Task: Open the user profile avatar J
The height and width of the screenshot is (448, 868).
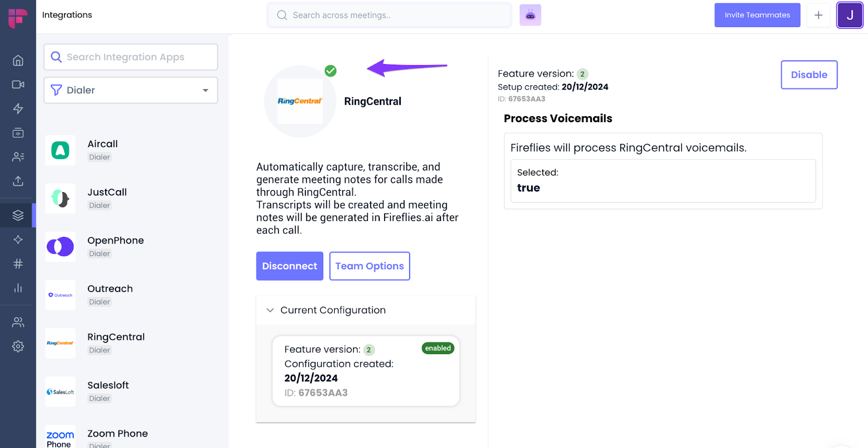Action: coord(850,15)
